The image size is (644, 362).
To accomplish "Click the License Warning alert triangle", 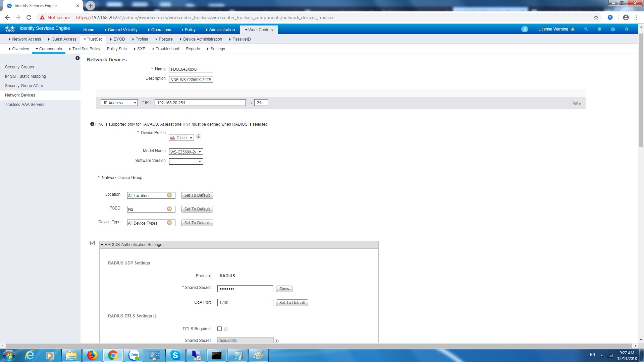I will (573, 29).
